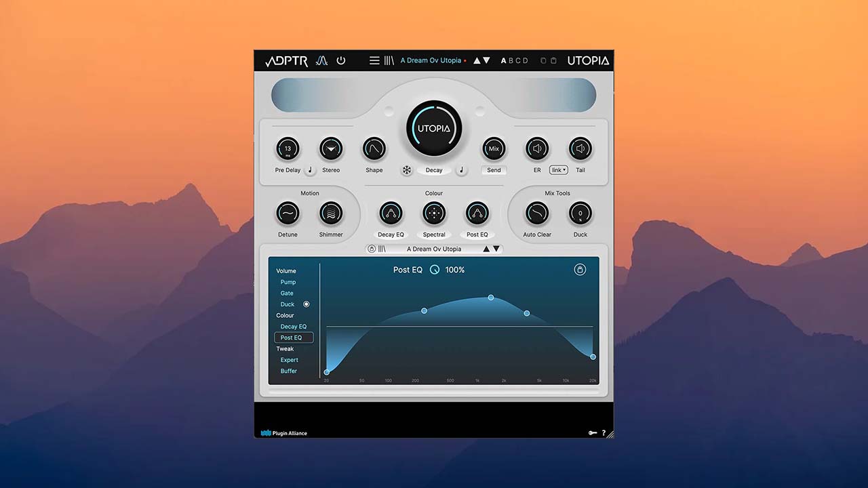Open the waveform visualizer icon in the header
The width and height of the screenshot is (868, 488).
tap(321, 60)
